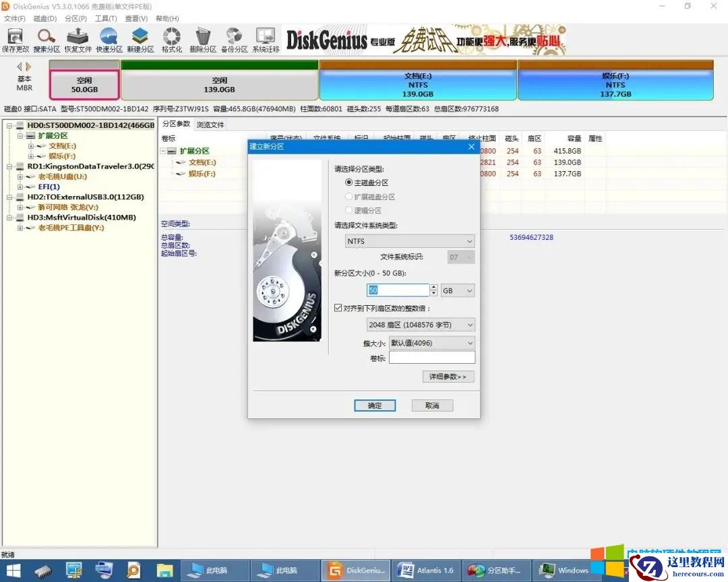Open the 恢复文件 (Recover Files) tool
The height and width of the screenshot is (582, 728).
(x=78, y=40)
